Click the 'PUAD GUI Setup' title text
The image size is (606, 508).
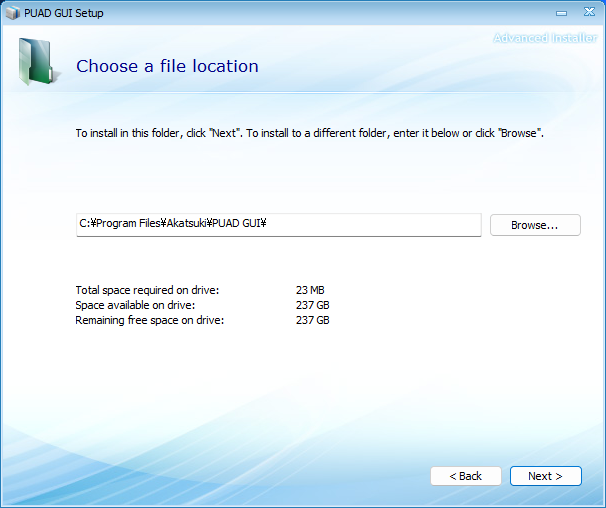64,13
